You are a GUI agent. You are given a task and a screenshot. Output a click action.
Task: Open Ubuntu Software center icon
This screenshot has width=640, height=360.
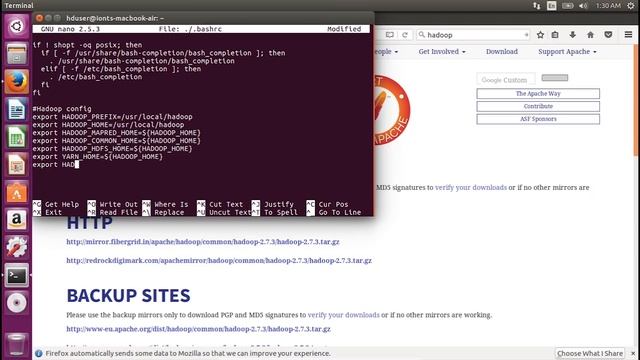click(x=16, y=192)
